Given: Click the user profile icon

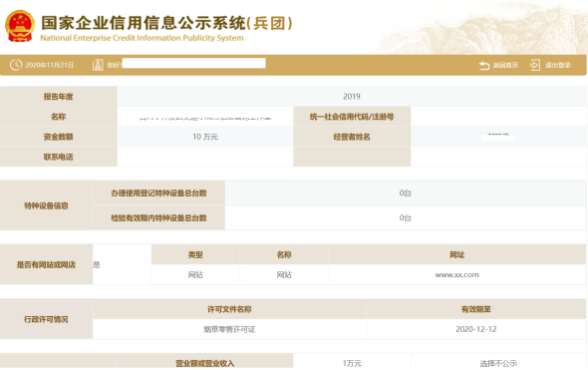Looking at the screenshot, I should 98,65.
